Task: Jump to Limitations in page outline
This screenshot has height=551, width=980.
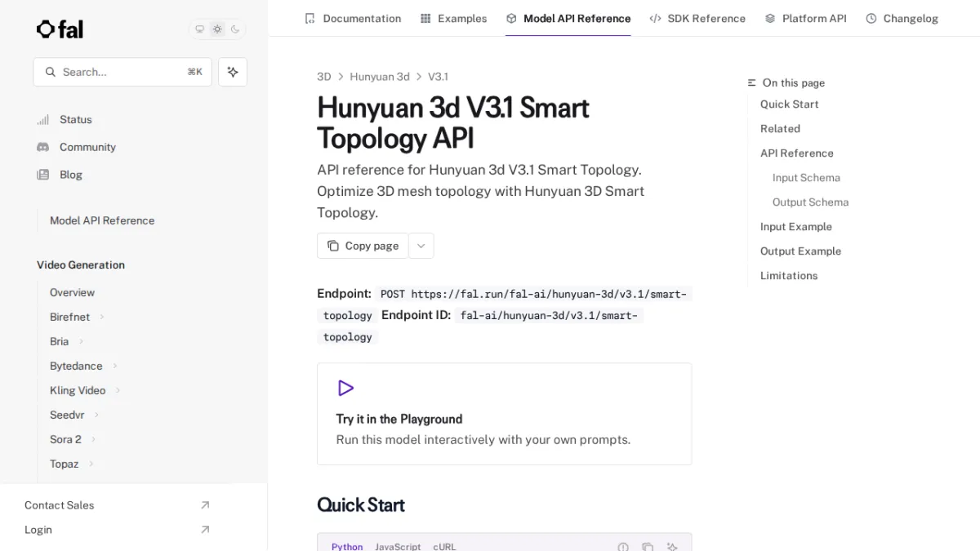Action: coord(789,276)
